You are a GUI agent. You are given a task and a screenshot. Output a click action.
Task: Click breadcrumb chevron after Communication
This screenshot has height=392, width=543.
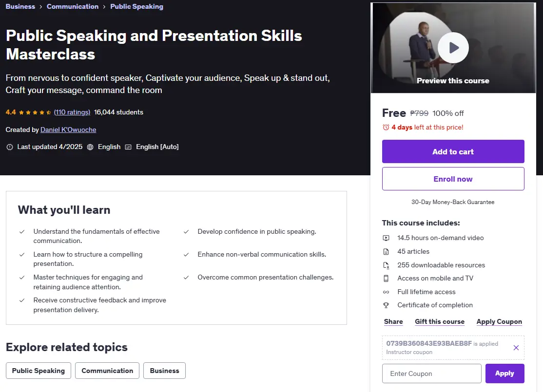coord(104,7)
